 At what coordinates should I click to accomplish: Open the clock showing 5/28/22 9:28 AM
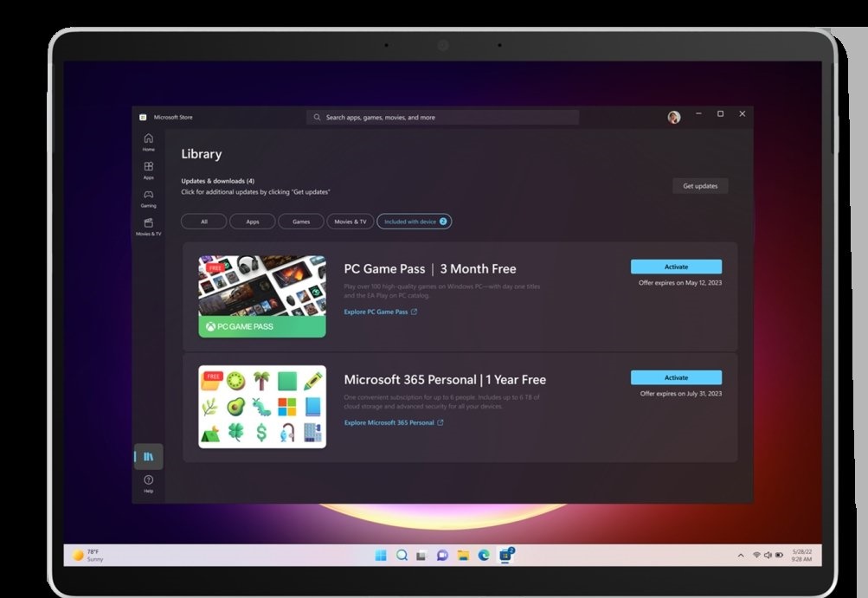pyautogui.click(x=801, y=556)
